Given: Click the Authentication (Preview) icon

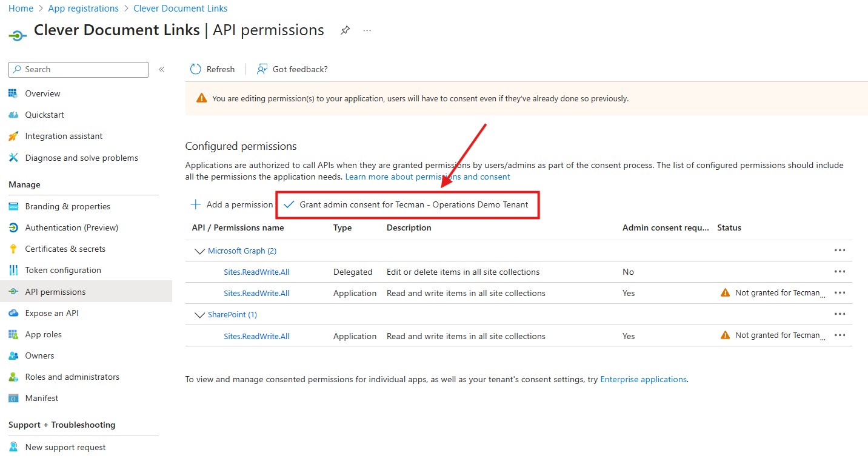Looking at the screenshot, I should pyautogui.click(x=13, y=227).
